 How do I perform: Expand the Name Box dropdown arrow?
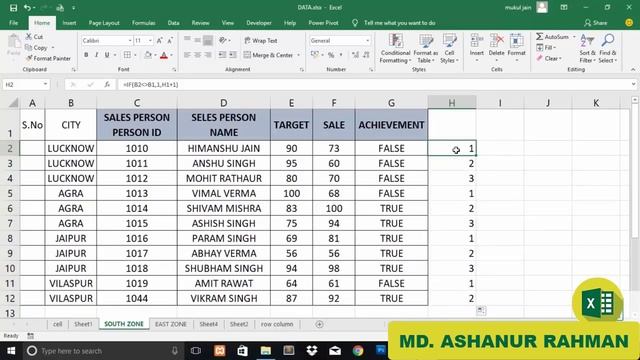[45, 84]
